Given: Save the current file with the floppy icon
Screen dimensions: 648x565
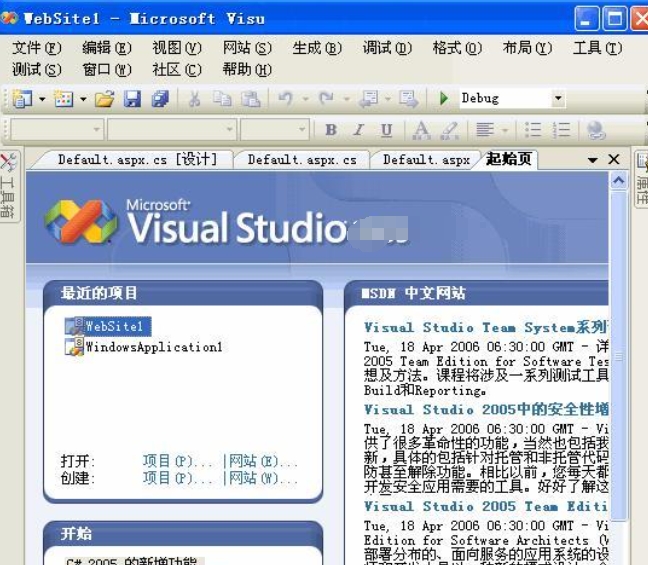Looking at the screenshot, I should point(132,99).
